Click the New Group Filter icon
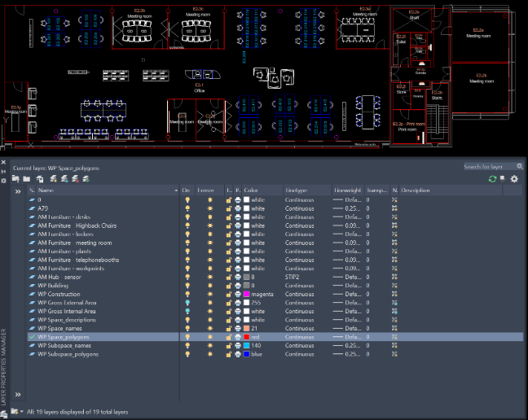Image resolution: width=528 pixels, height=420 pixels. pos(27,179)
